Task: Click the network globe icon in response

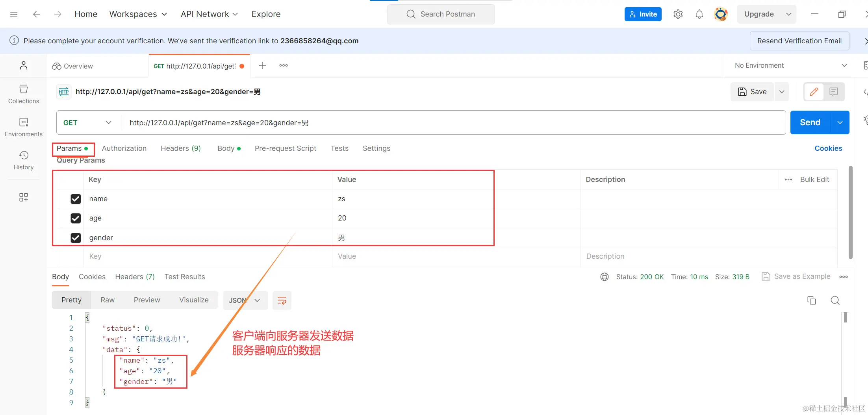Action: (x=605, y=277)
